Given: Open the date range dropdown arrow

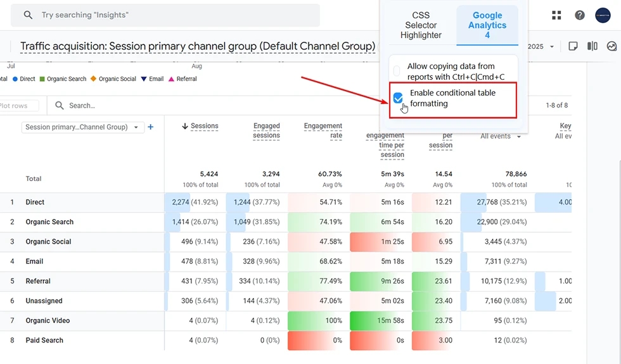Looking at the screenshot, I should [552, 46].
